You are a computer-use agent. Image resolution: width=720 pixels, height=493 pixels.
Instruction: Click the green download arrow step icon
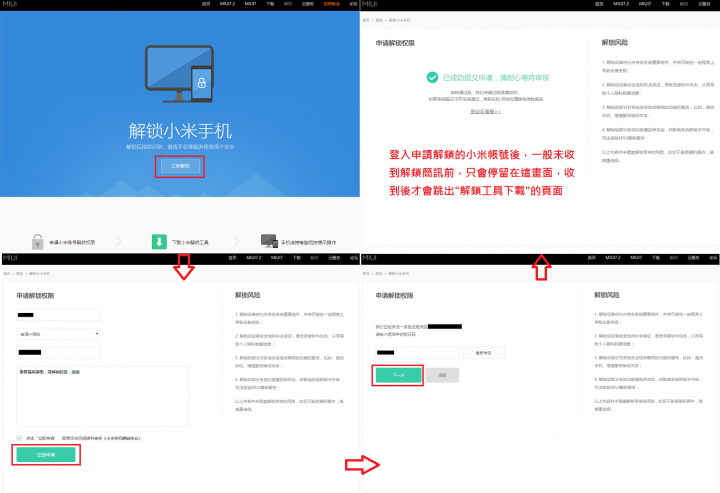pyautogui.click(x=159, y=241)
